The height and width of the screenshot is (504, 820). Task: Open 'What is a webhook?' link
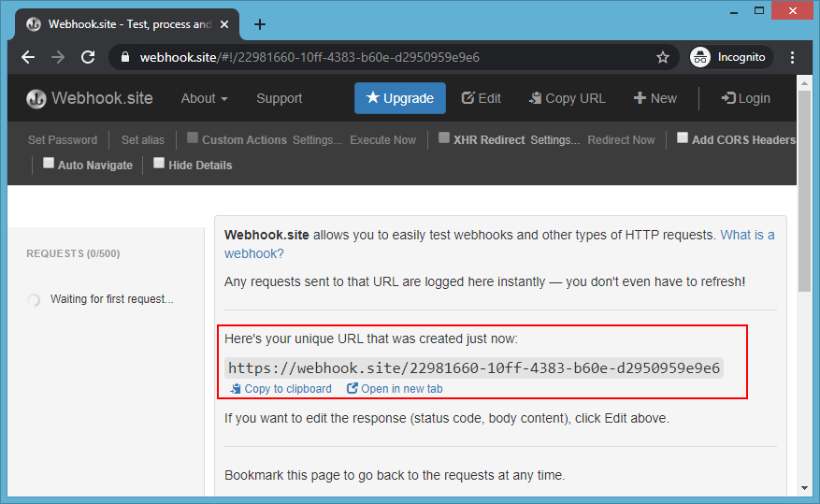(747, 236)
